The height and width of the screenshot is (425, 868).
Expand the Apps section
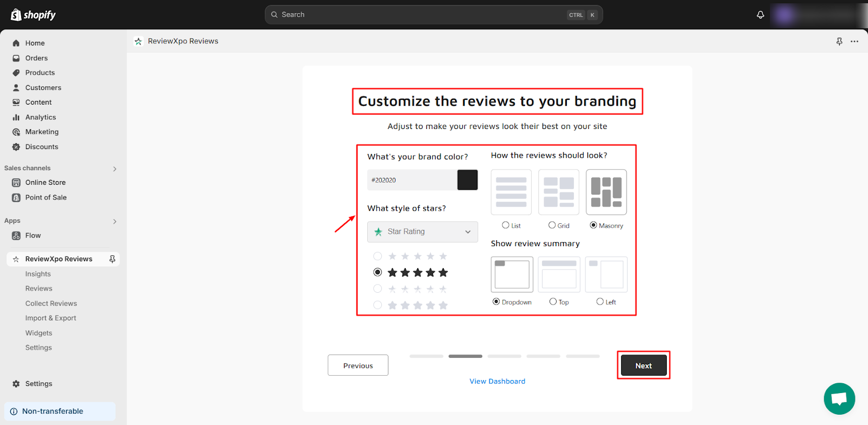114,221
